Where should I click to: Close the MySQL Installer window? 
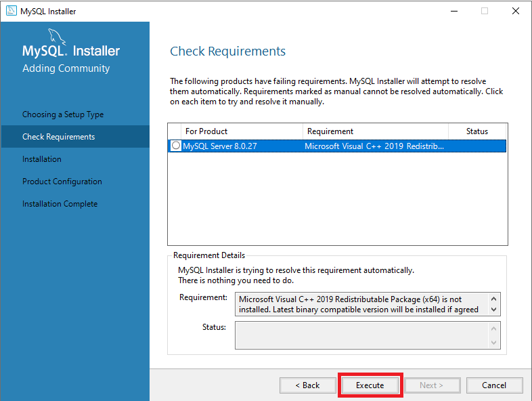coord(515,11)
